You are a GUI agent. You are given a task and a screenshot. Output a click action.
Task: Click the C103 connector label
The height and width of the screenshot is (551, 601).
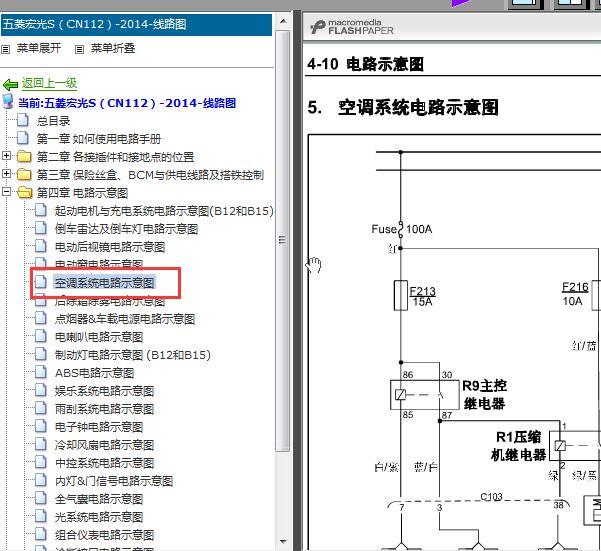(x=491, y=497)
